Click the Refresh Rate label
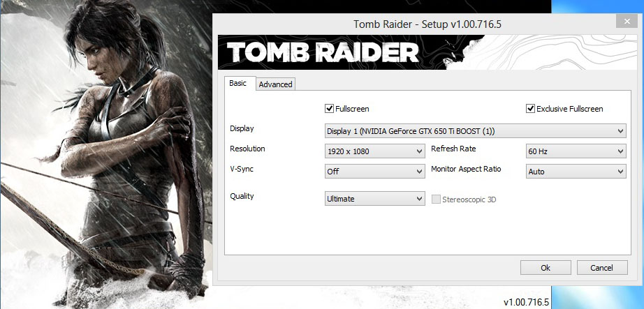 pyautogui.click(x=453, y=149)
